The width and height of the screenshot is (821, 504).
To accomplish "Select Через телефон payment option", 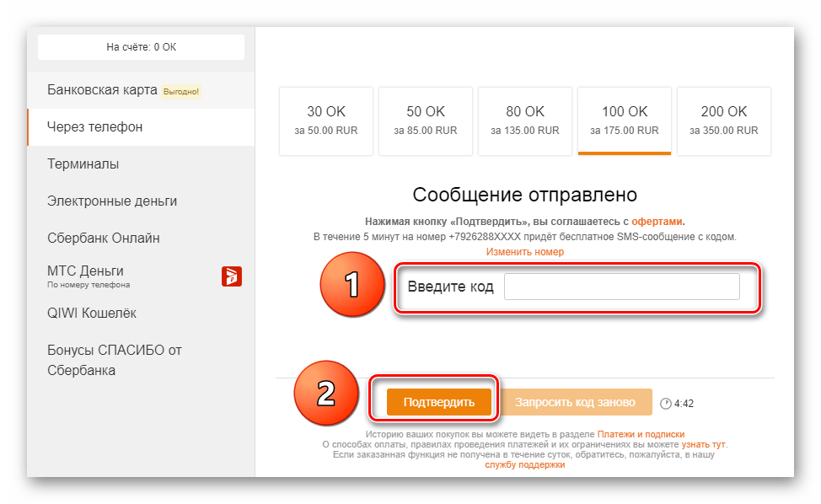I will coord(141,127).
